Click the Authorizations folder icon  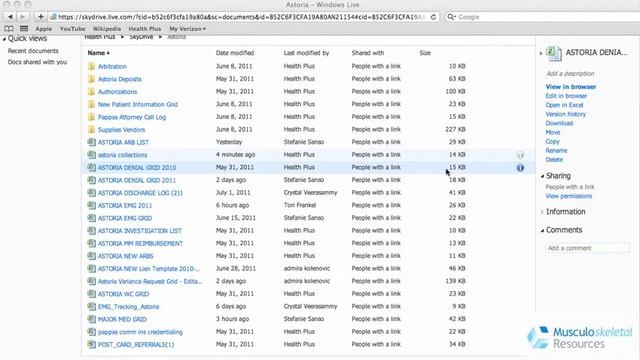pos(91,91)
